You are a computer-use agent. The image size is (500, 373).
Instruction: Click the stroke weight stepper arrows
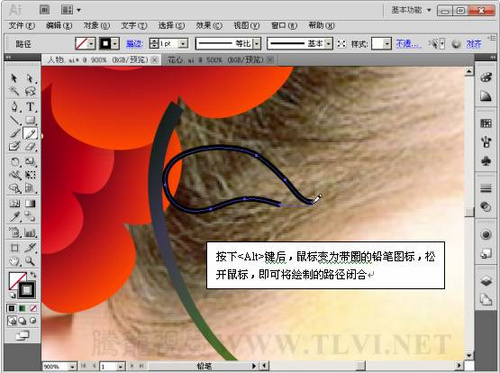(154, 44)
